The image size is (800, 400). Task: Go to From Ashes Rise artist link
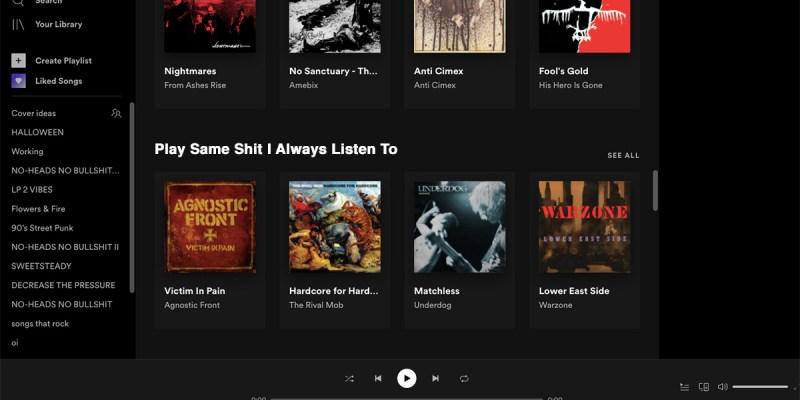click(x=195, y=85)
